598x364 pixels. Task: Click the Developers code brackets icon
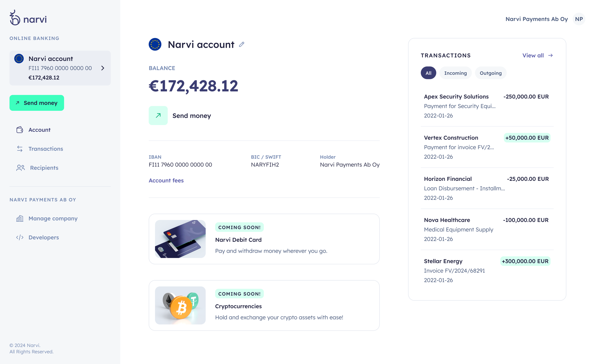(x=20, y=237)
